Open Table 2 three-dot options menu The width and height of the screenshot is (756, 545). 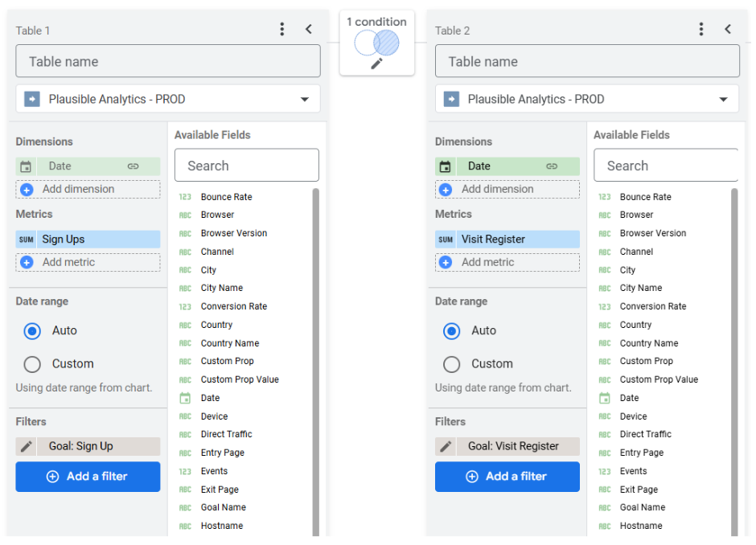click(x=701, y=30)
